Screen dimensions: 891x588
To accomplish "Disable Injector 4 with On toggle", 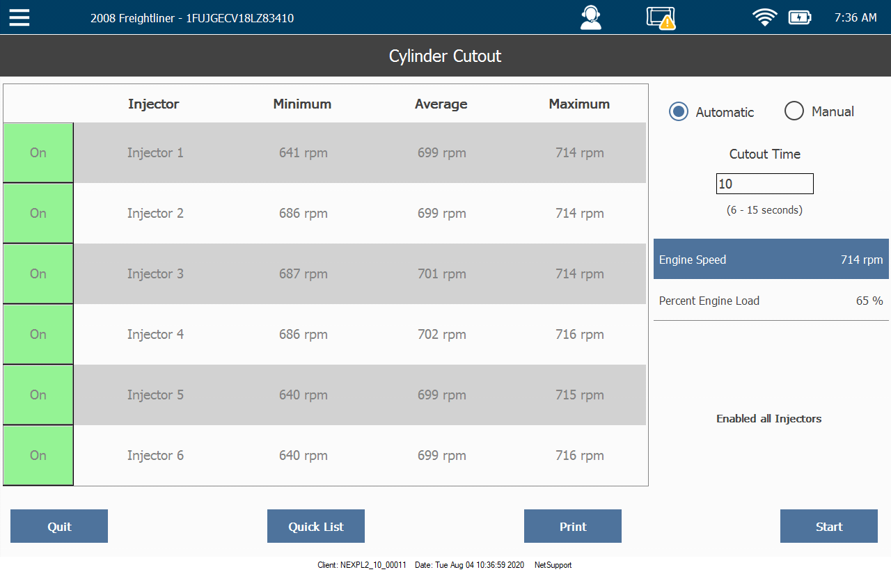I will click(38, 335).
